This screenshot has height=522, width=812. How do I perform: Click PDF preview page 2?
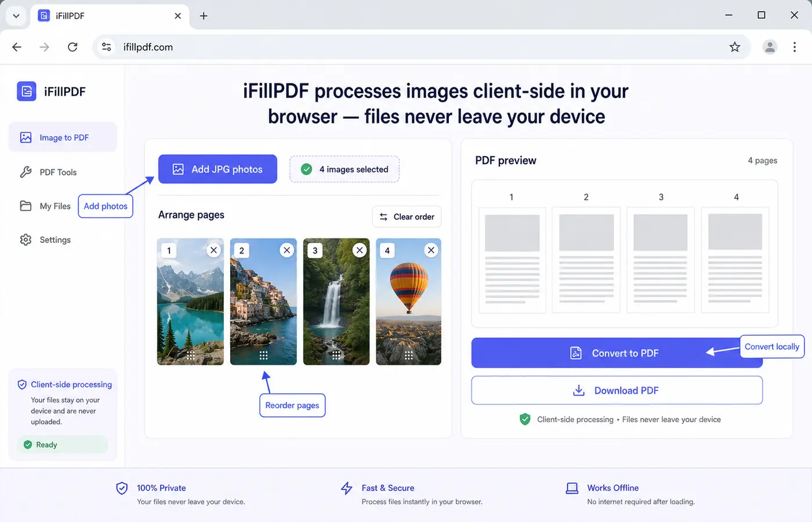586,260
